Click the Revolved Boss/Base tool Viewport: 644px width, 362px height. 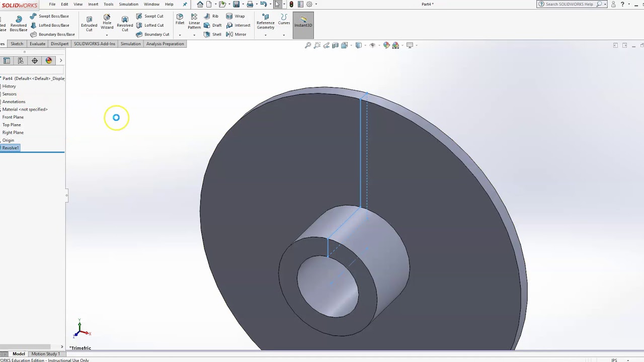coord(19,23)
